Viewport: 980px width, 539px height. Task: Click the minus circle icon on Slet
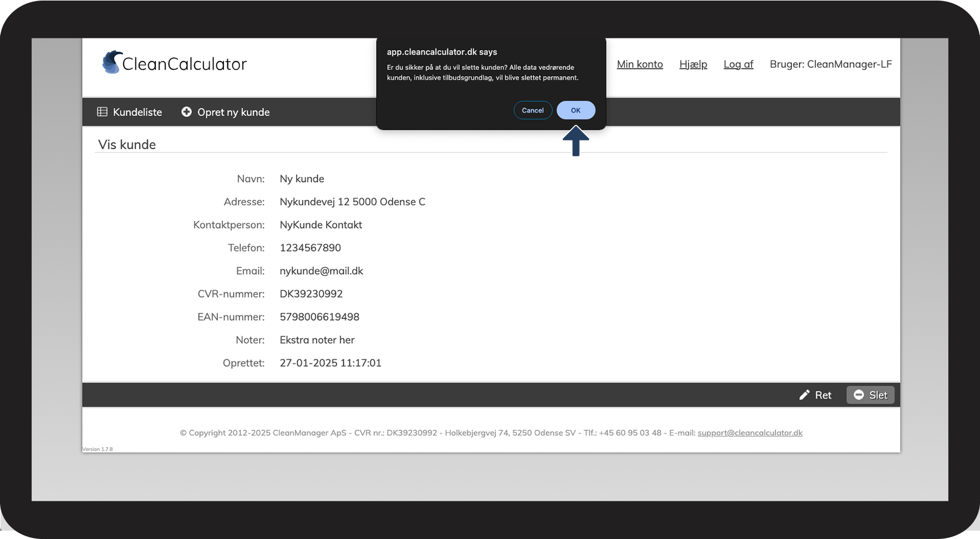(859, 395)
